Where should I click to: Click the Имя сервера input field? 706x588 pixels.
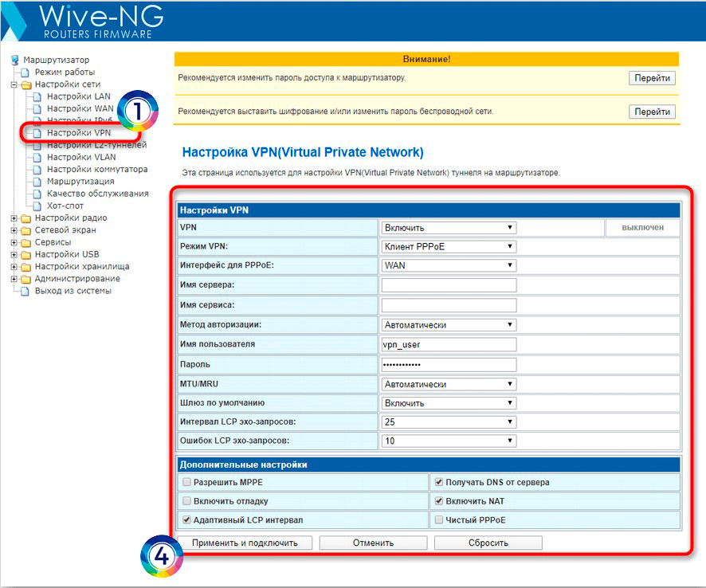pos(449,285)
